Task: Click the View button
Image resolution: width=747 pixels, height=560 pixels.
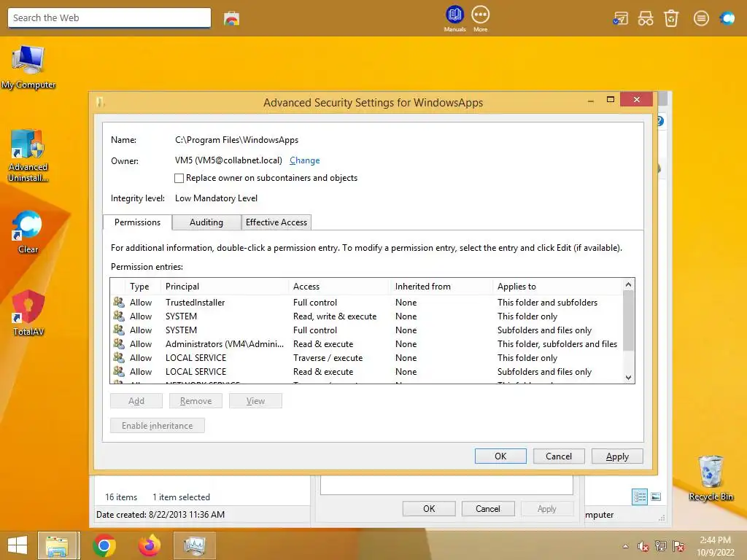Action: pos(255,401)
